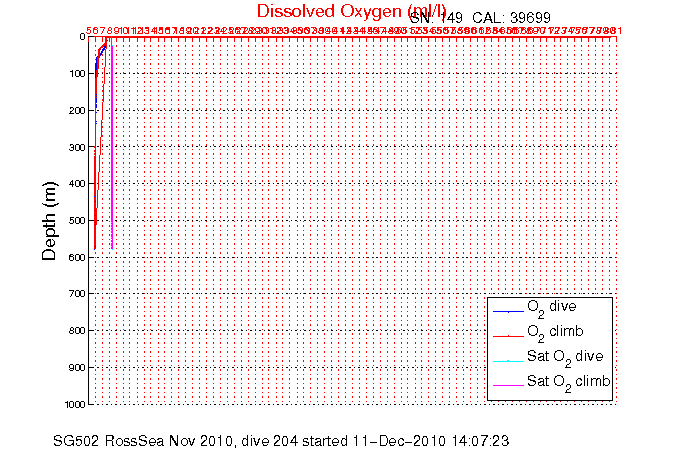
Task: Click the depth tick label 600
Action: 77,257
